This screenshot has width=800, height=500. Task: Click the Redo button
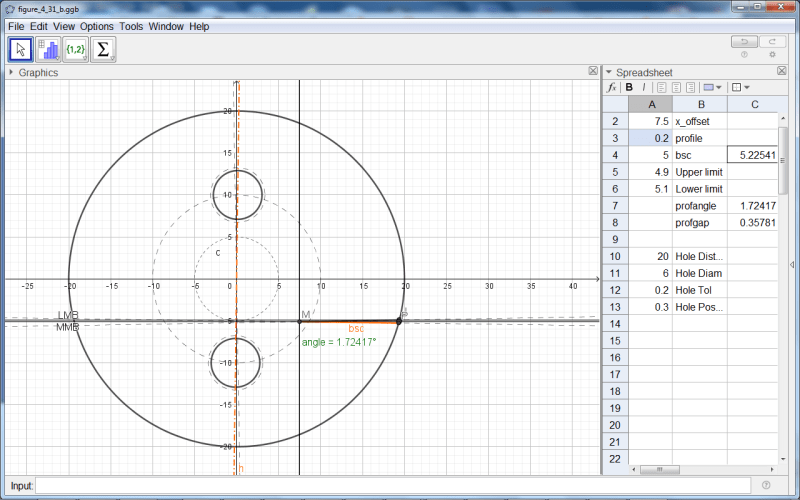[x=772, y=42]
